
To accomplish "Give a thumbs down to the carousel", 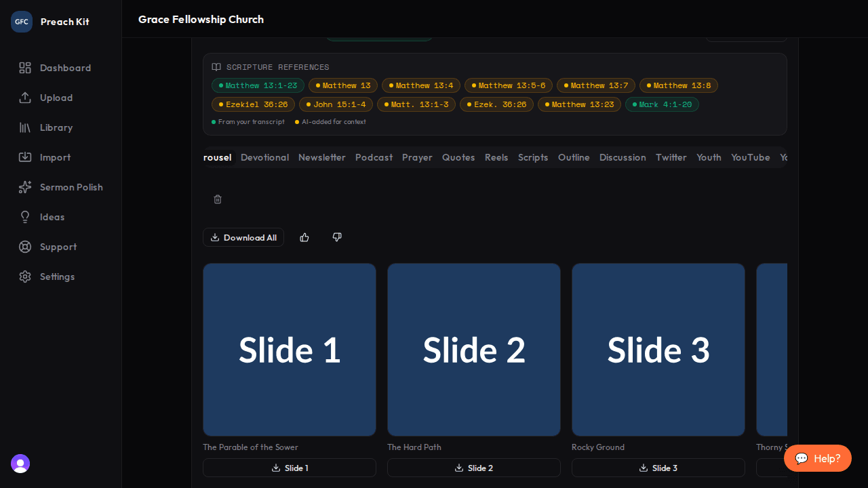I will [336, 237].
